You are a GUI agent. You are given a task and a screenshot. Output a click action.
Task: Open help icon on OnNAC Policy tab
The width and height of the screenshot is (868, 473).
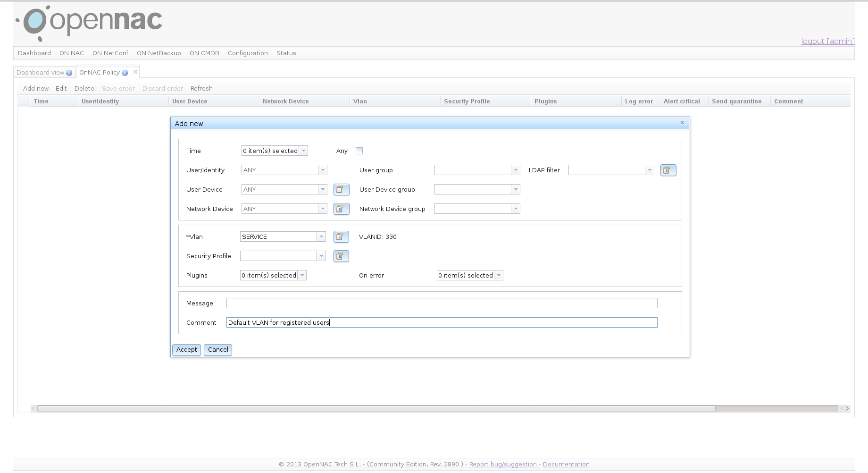(125, 73)
